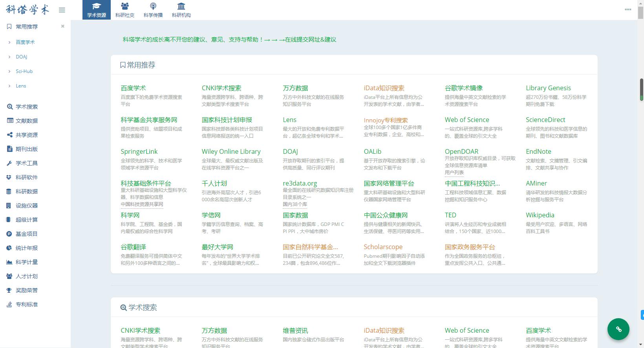This screenshot has height=348, width=644.
Task: Open the 科学传播 tab
Action: click(153, 10)
